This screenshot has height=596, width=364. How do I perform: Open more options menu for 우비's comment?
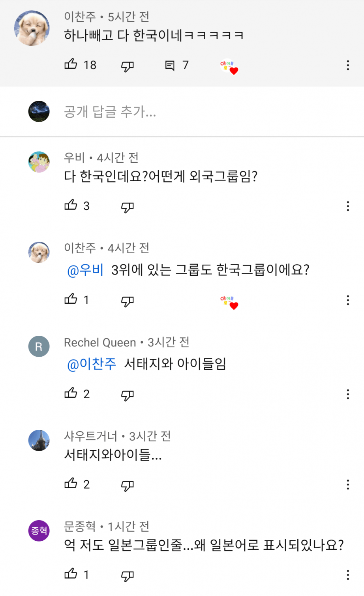[x=348, y=206]
